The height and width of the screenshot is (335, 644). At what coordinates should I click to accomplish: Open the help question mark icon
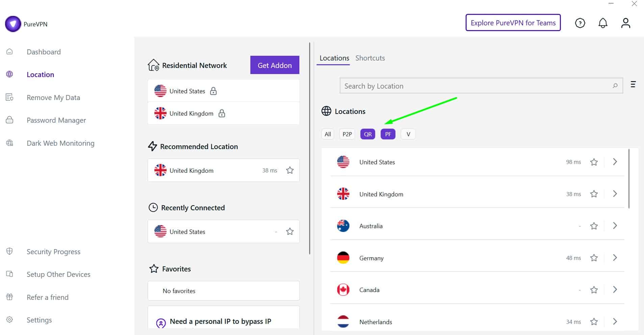[580, 23]
